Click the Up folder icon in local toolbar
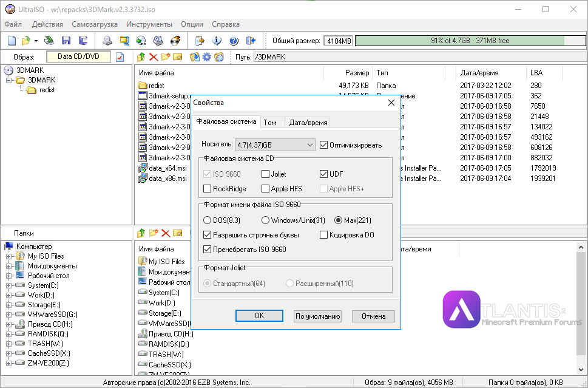This screenshot has height=388, width=588. click(x=141, y=233)
